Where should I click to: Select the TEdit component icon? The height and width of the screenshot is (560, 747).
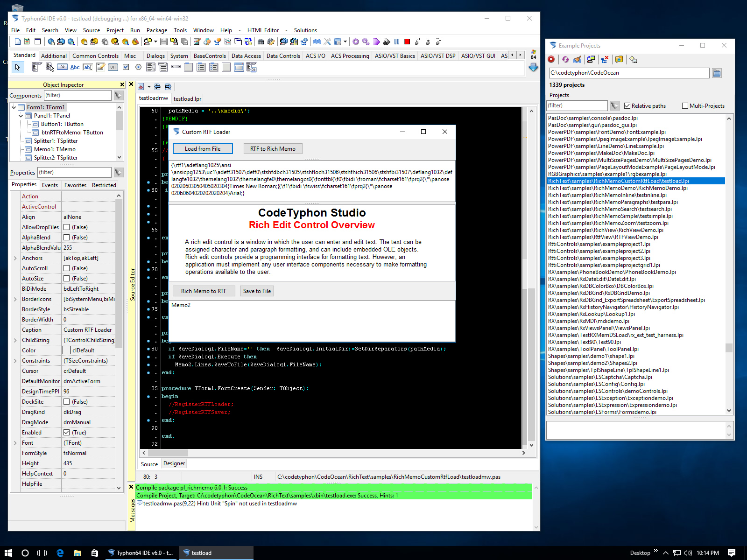[x=87, y=67]
